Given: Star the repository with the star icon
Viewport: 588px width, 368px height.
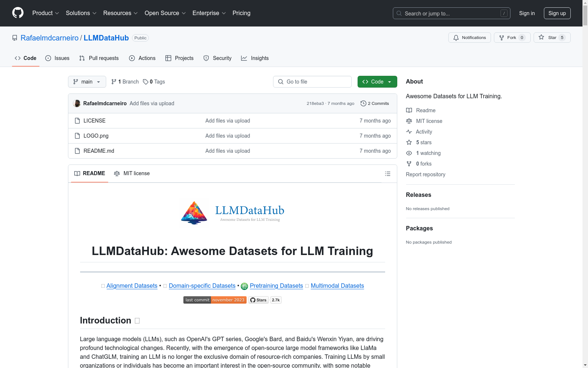Looking at the screenshot, I should [541, 37].
